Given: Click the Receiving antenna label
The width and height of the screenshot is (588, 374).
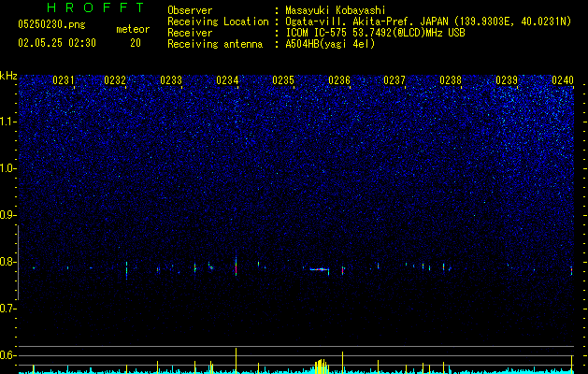Looking at the screenshot, I should [x=215, y=44].
